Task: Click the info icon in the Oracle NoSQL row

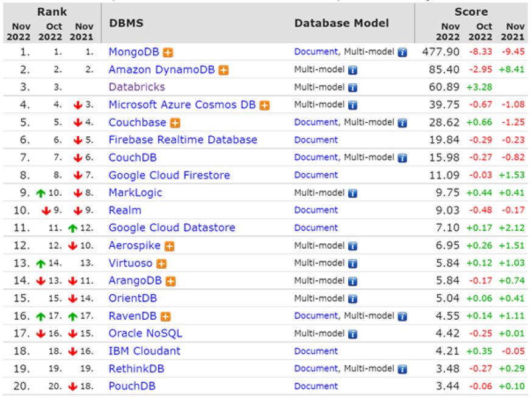Action: point(352,334)
